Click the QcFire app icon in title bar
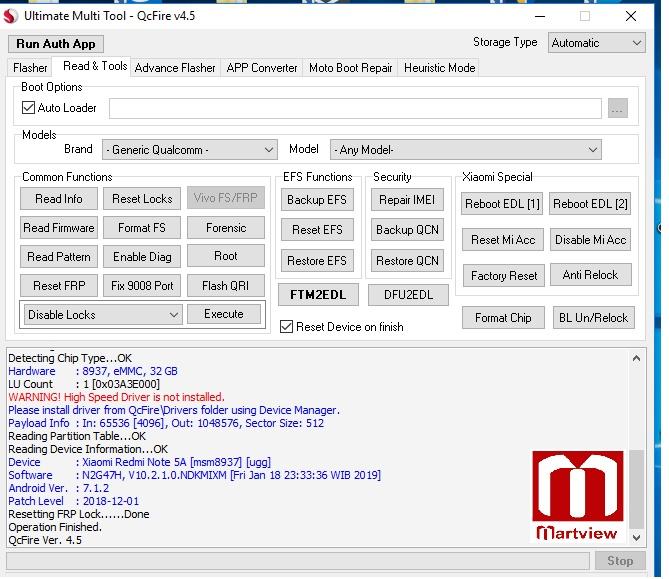Screen dimensions: 669x579 (11, 16)
